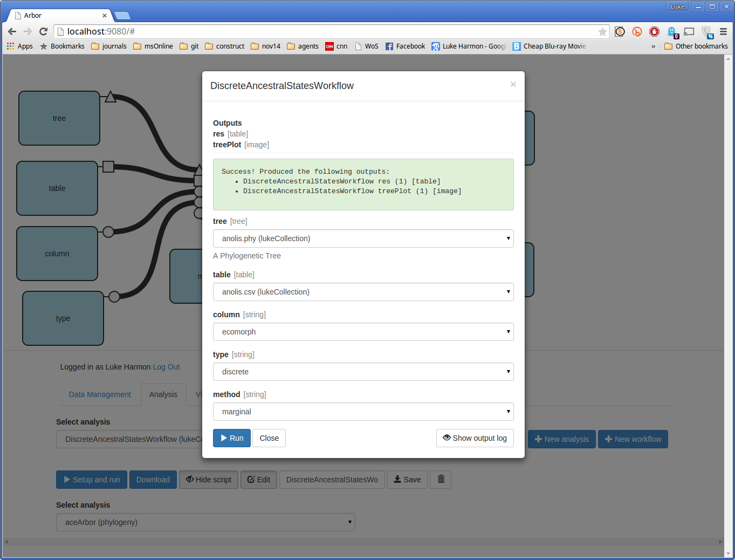Viewport: 735px width, 560px height.
Task: Close the workflow dialog with X
Action: (x=513, y=84)
